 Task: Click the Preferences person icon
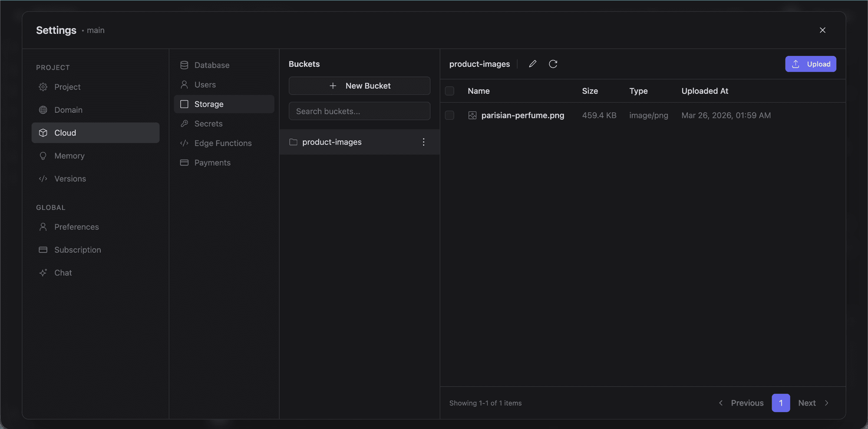click(x=43, y=227)
